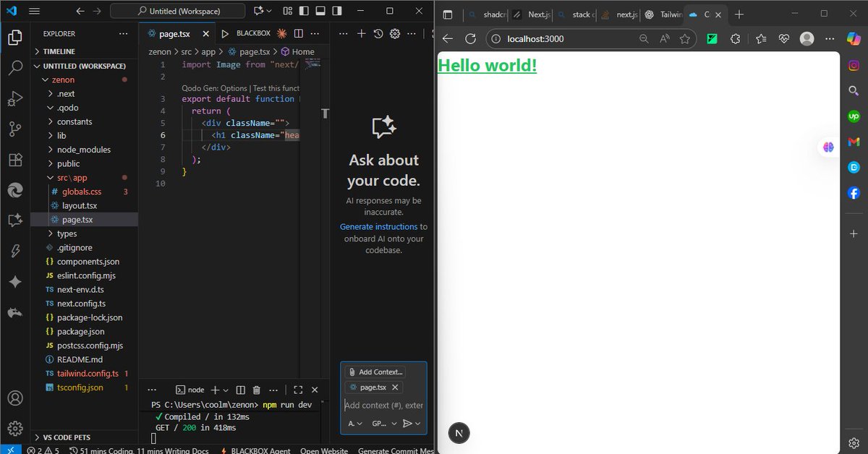
Task: Open the Manage gear in VS Code
Action: click(14, 428)
